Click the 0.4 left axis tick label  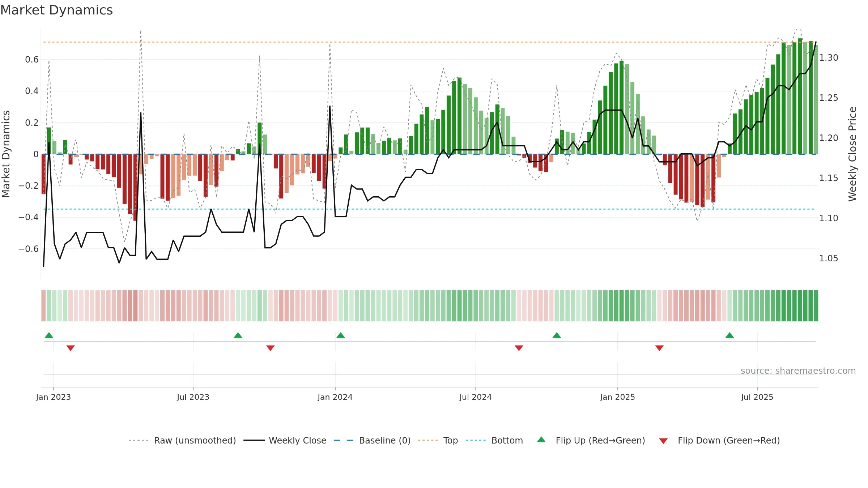32,91
